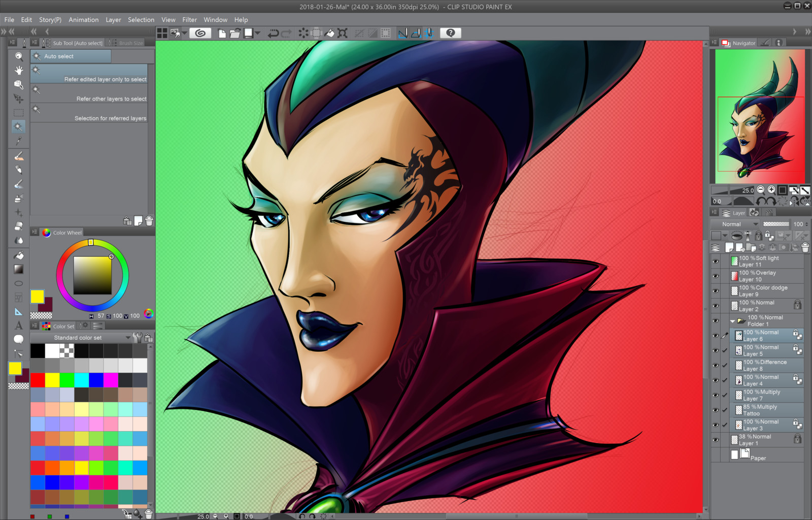Zoom in in the Navigator panel
Screen dimensions: 812x520
point(771,190)
